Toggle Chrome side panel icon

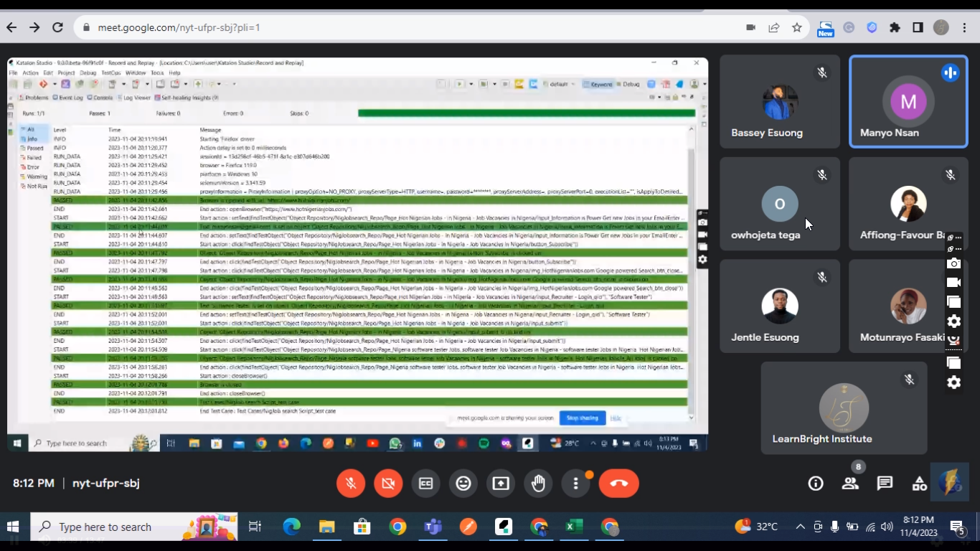918,27
